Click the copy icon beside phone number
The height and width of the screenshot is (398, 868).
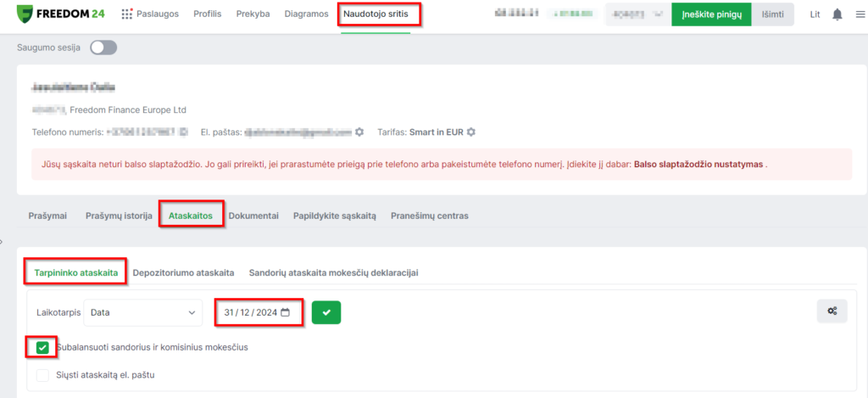[184, 132]
